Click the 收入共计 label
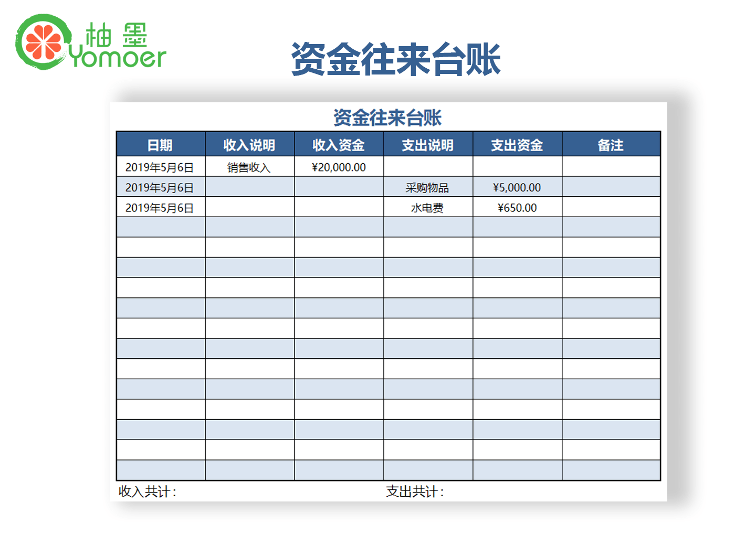Viewport: 756px width, 534px height. click(148, 492)
